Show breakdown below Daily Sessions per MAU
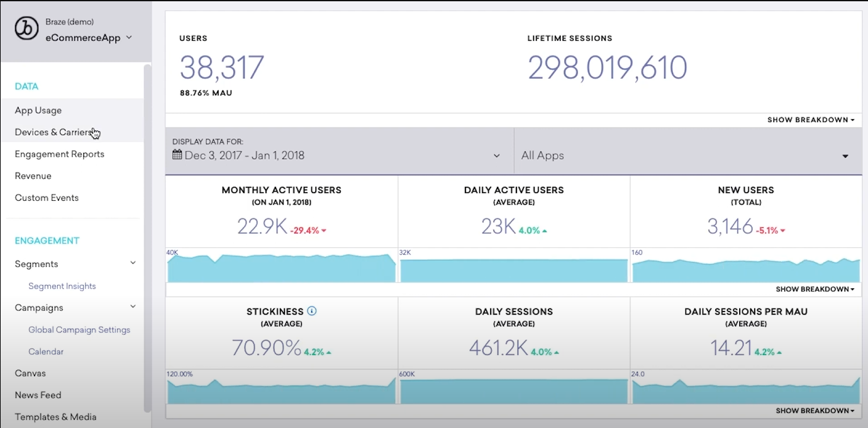Image resolution: width=868 pixels, height=428 pixels. tap(815, 410)
